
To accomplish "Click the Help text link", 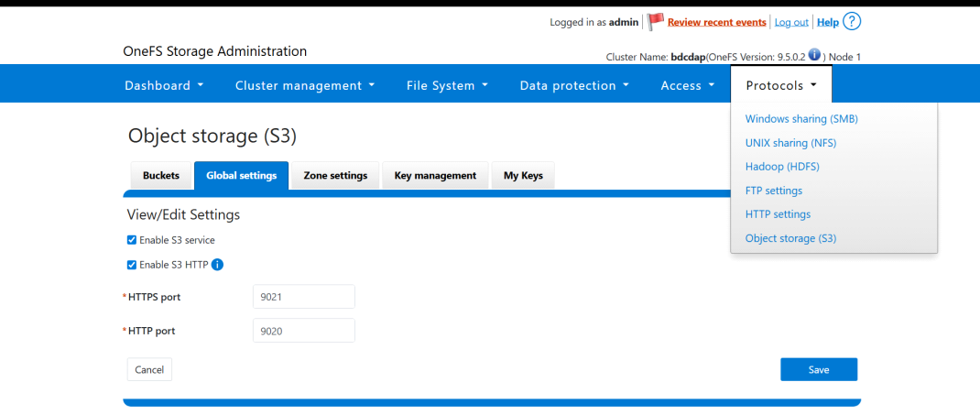I will point(827,22).
